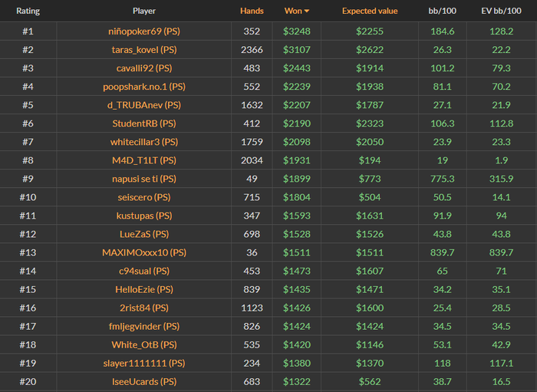Sort by Expected value column header

click(370, 12)
